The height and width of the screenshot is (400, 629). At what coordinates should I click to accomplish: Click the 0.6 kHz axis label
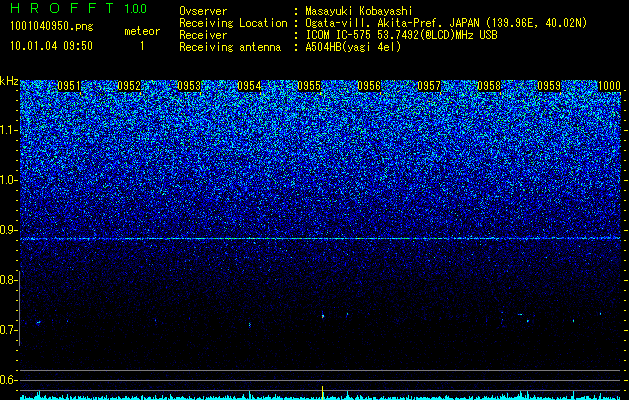click(x=8, y=380)
